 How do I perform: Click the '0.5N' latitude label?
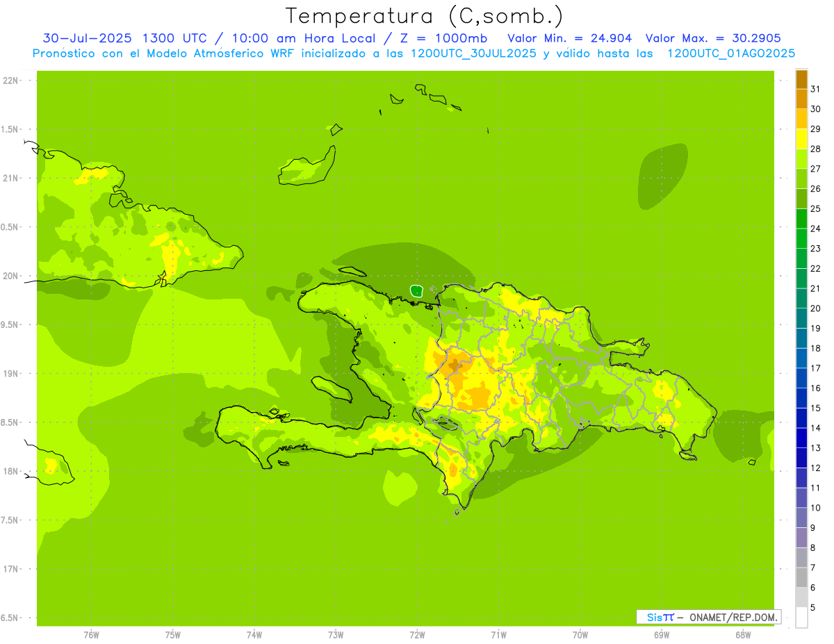coord(10,227)
